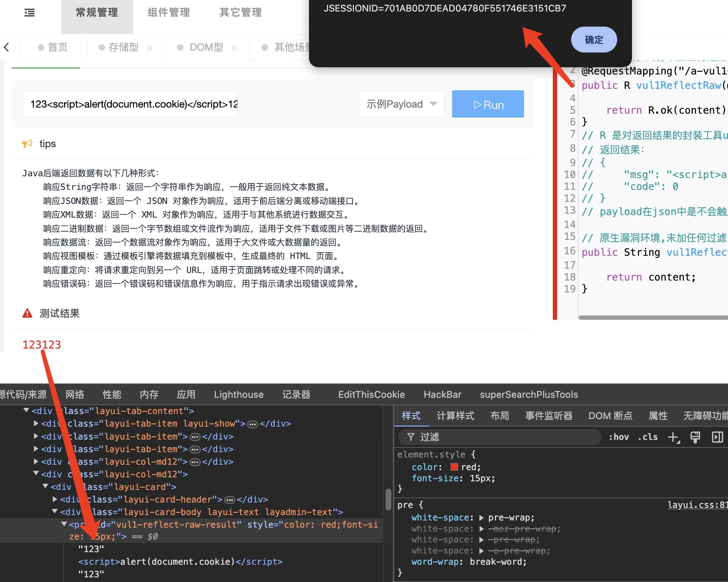728x582 pixels.
Task: Open the 内存 DevTools panel
Action: (x=149, y=395)
